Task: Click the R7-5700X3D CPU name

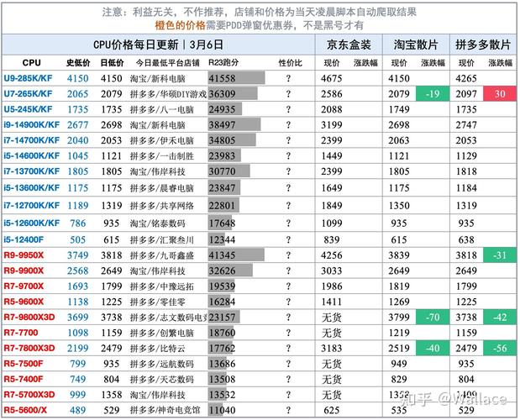Action: (29, 395)
